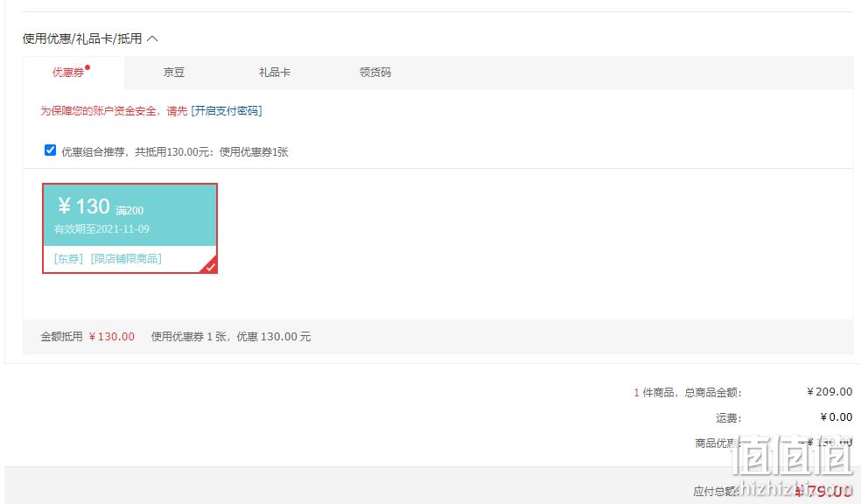
Task: Click the [东券] label on coupon
Action: (x=68, y=259)
